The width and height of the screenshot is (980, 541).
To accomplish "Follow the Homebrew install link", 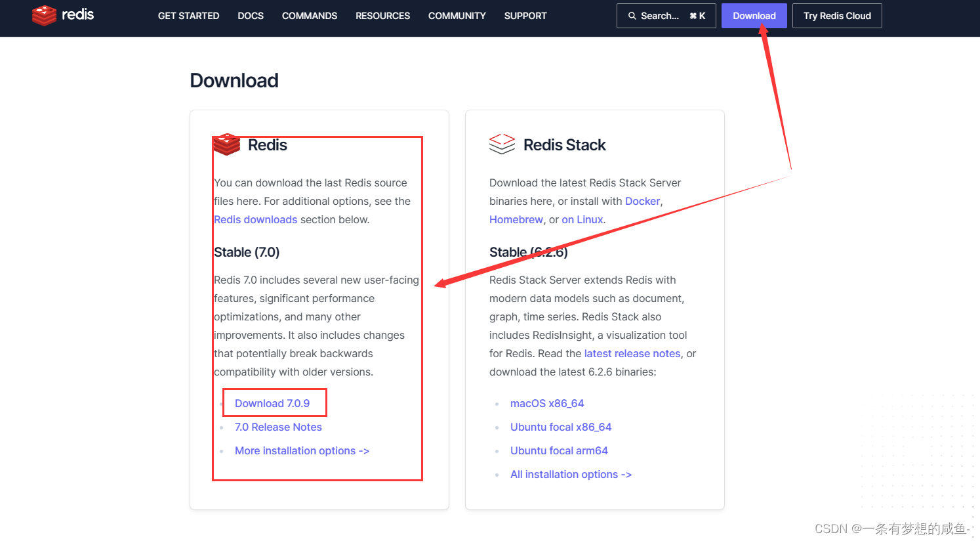I will pos(516,219).
